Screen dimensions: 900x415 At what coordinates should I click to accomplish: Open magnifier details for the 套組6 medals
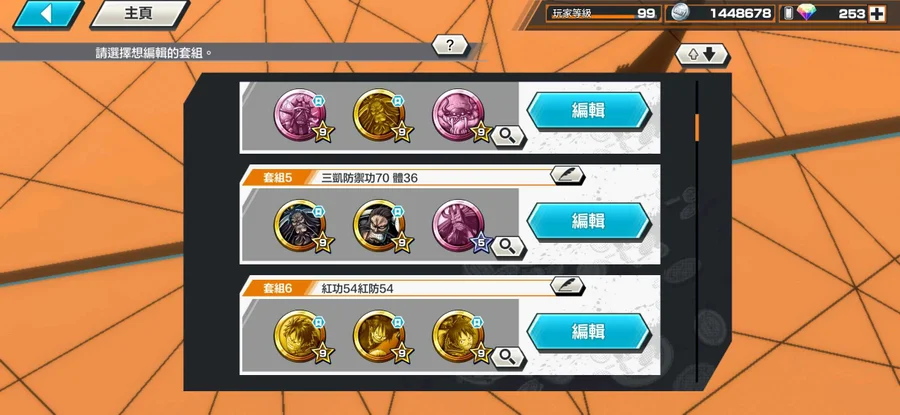click(508, 357)
